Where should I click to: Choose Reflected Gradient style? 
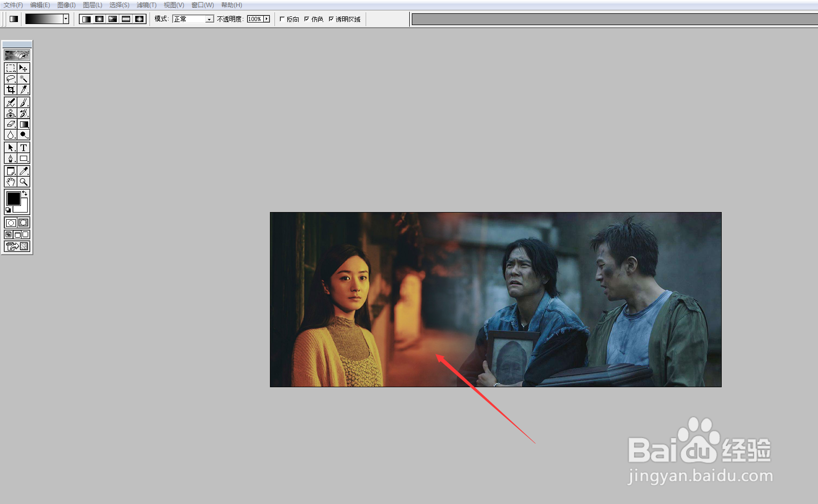(x=126, y=19)
